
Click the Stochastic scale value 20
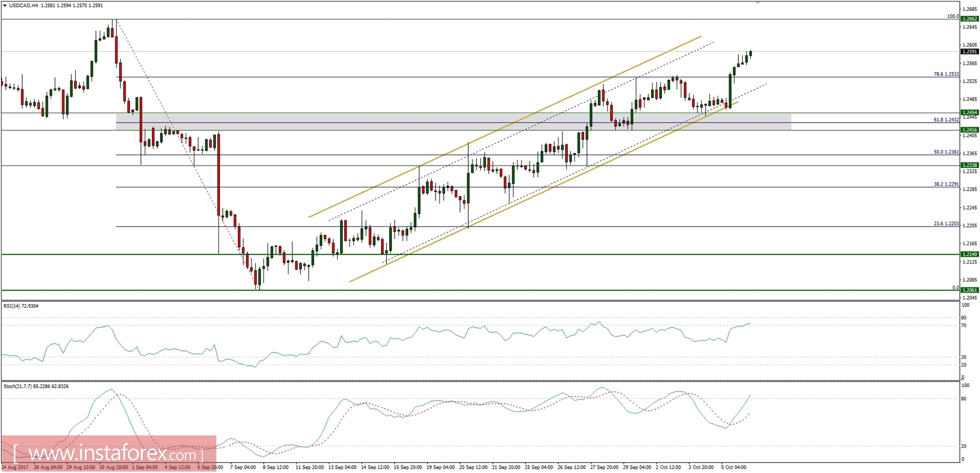pyautogui.click(x=964, y=446)
